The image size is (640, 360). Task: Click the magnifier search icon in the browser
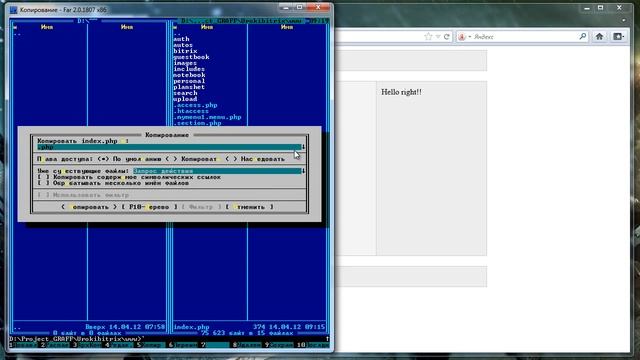click(x=582, y=37)
